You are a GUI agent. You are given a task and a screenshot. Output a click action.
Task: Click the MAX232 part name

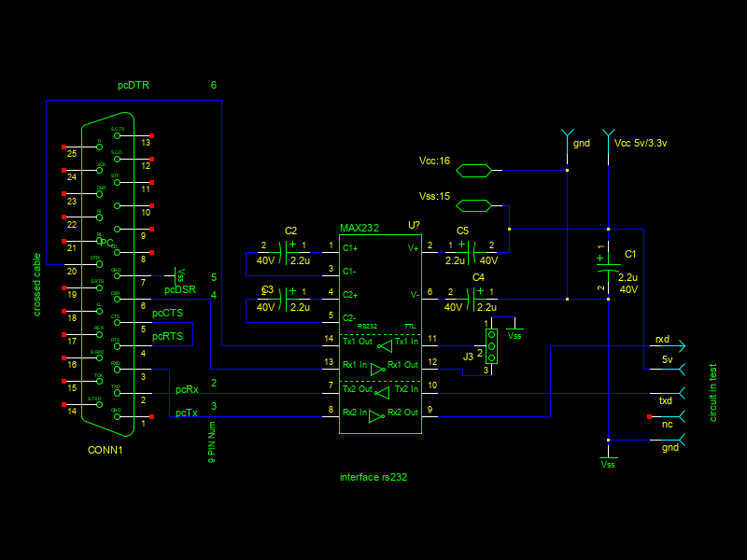tap(359, 228)
